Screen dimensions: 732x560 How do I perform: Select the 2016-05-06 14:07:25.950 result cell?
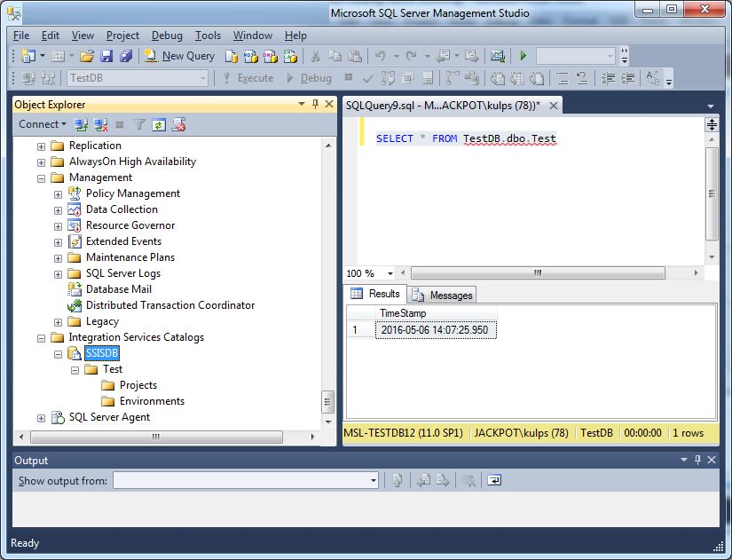coord(436,330)
